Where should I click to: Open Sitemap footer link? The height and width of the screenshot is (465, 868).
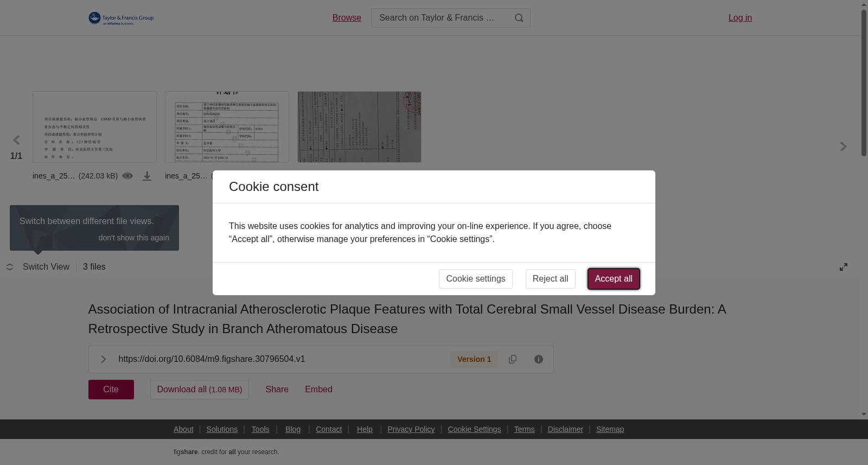point(610,429)
